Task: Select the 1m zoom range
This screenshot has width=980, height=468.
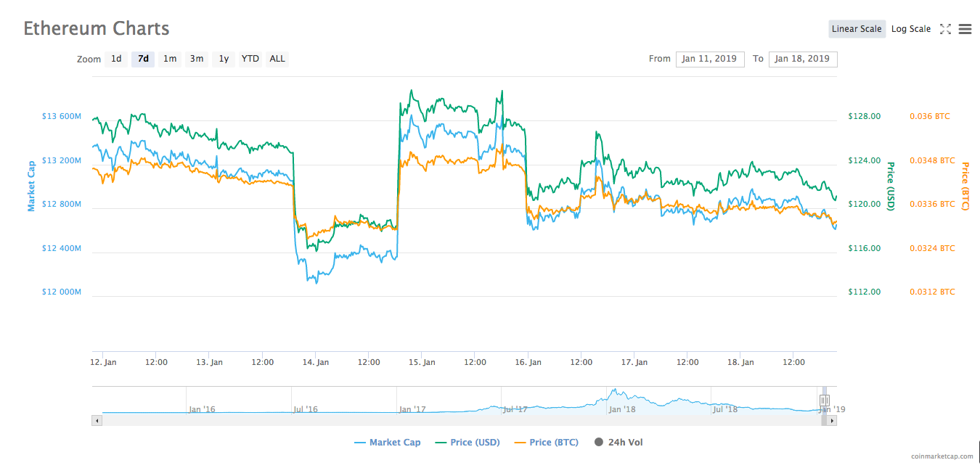Action: point(169,59)
